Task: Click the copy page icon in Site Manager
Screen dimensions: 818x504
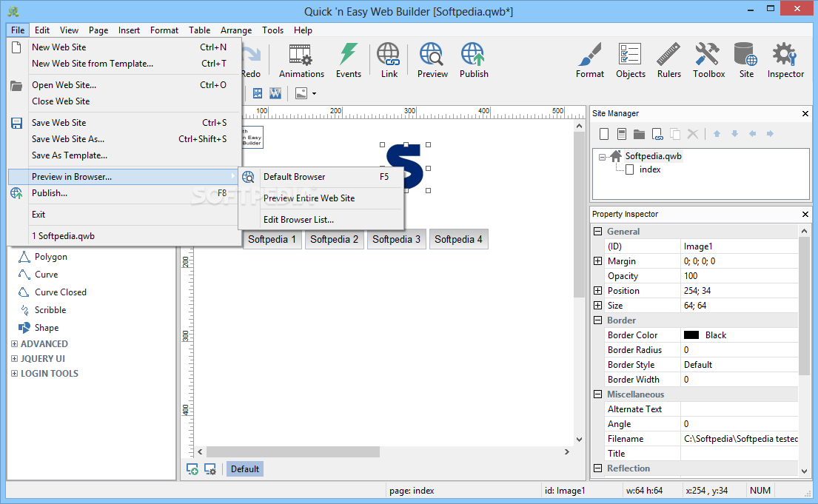Action: click(x=675, y=134)
